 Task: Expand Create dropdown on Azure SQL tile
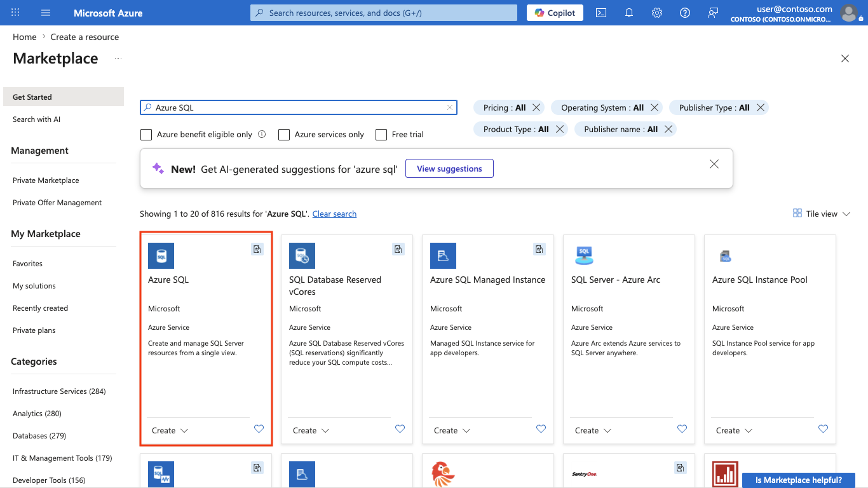tap(170, 430)
